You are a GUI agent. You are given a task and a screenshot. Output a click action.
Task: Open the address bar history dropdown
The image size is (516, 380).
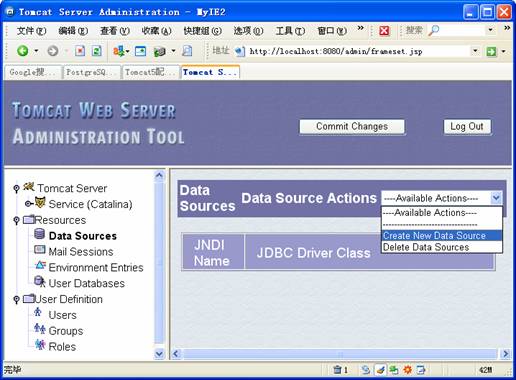click(475, 51)
